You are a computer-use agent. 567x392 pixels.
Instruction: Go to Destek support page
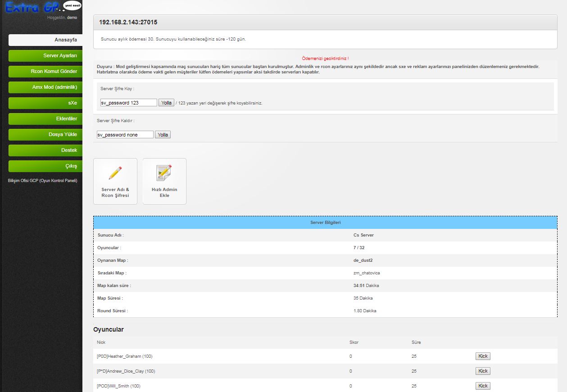45,150
